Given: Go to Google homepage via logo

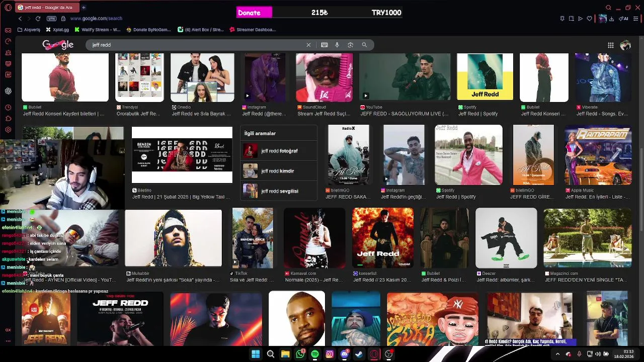Looking at the screenshot, I should coord(58,45).
